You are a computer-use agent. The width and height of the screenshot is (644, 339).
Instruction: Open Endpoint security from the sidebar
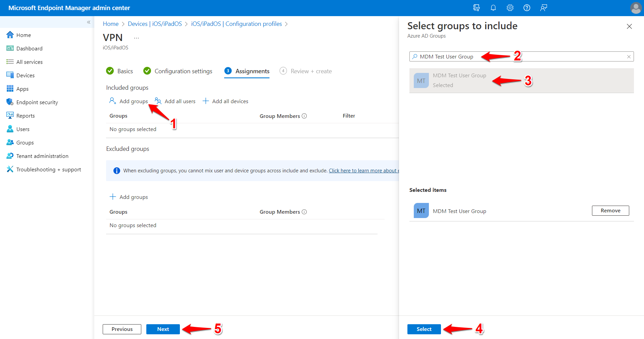click(x=37, y=102)
